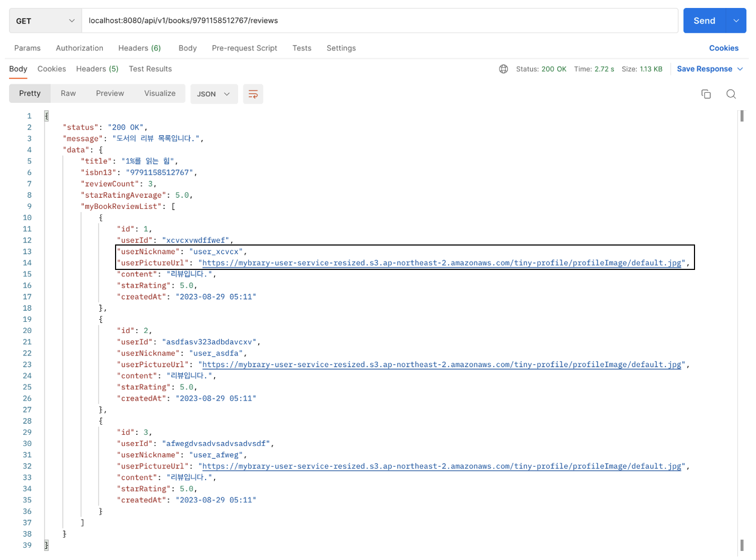This screenshot has width=756, height=560.
Task: Open the Send button dropdown arrow
Action: pos(736,21)
